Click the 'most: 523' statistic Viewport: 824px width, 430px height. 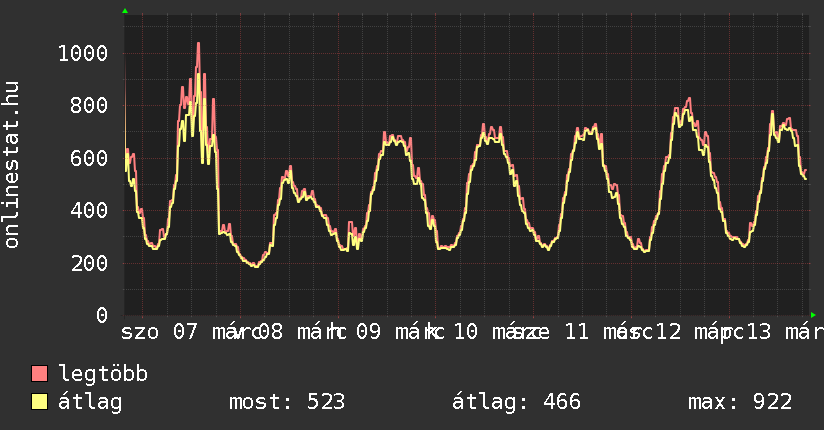pyautogui.click(x=287, y=402)
